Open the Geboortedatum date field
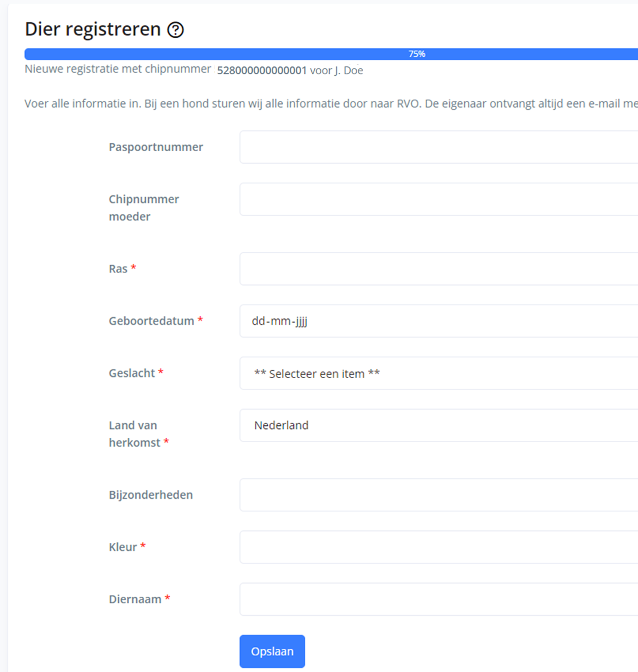 tap(438, 321)
